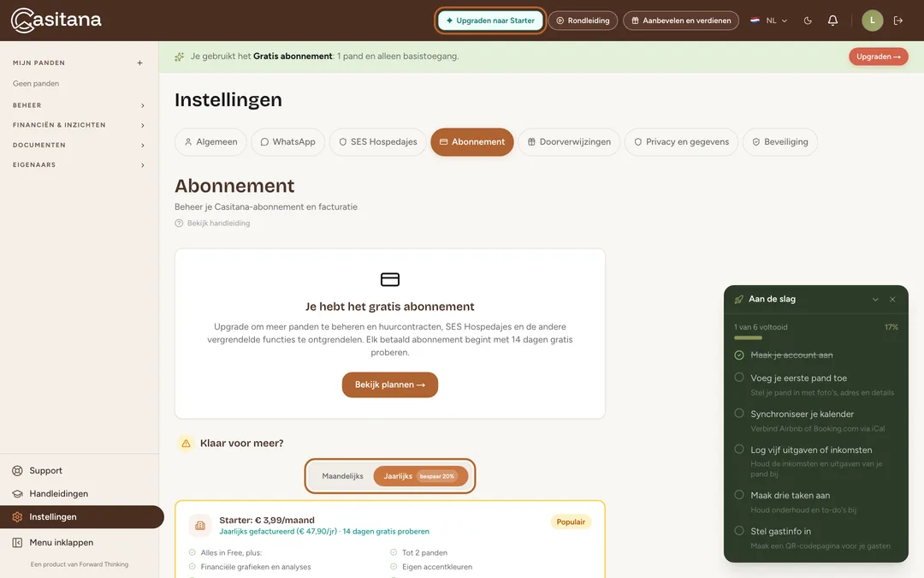Viewport: 924px width, 578px height.
Task: Click Bekijk plannen button
Action: (x=390, y=384)
